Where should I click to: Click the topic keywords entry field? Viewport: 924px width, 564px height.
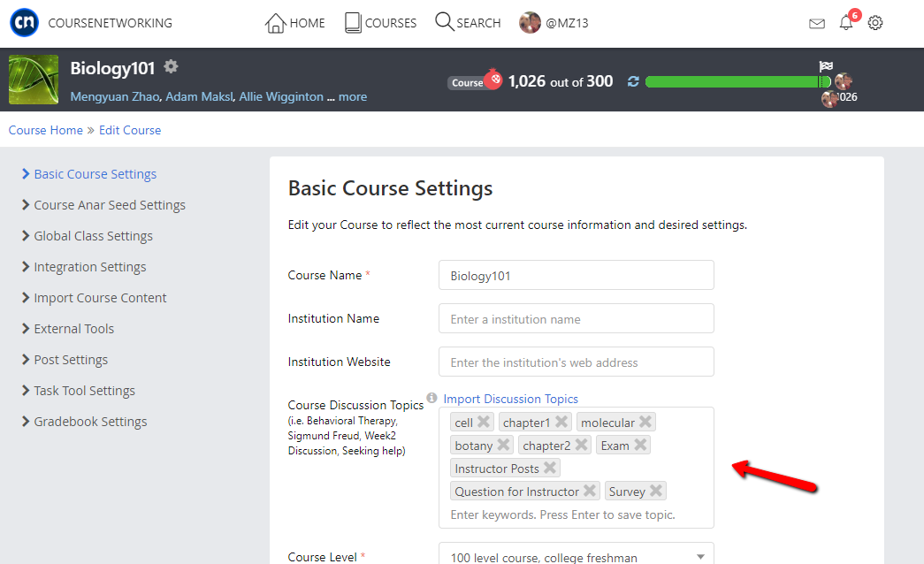click(x=562, y=514)
